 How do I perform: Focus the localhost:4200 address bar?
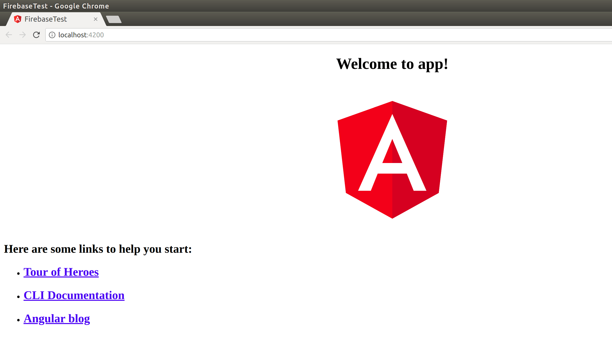tap(329, 35)
